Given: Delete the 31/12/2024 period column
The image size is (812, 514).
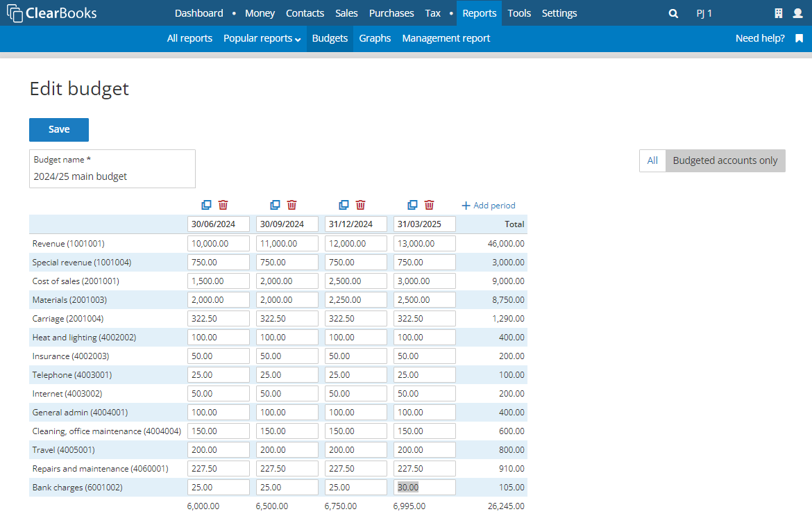Looking at the screenshot, I should (x=361, y=205).
